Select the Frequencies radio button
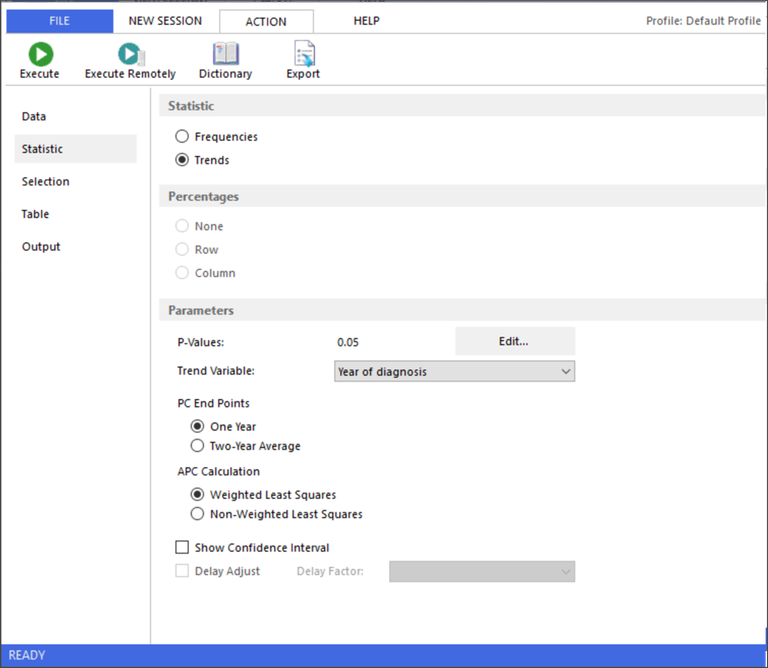768x668 pixels. [x=182, y=137]
